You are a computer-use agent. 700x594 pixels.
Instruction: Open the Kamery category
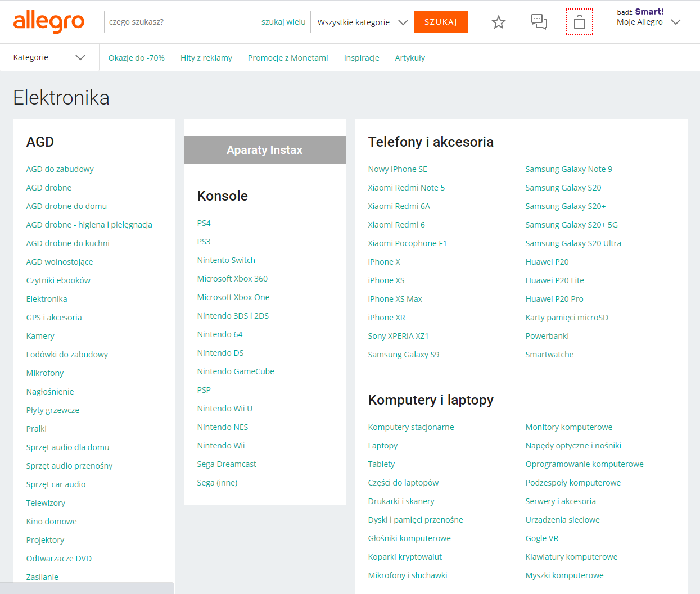[40, 336]
